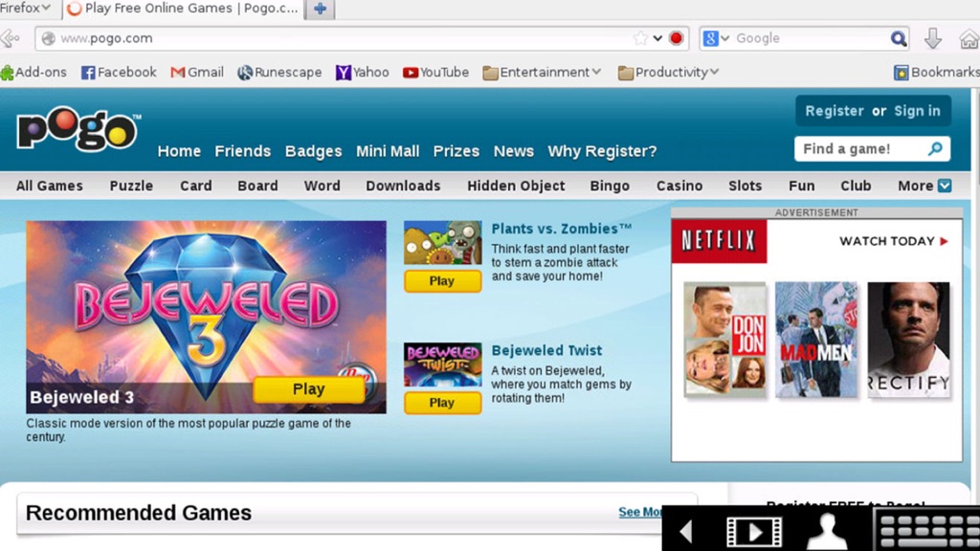The width and height of the screenshot is (980, 551).
Task: Click the Netflix Watch Today link
Action: pyautogui.click(x=894, y=241)
